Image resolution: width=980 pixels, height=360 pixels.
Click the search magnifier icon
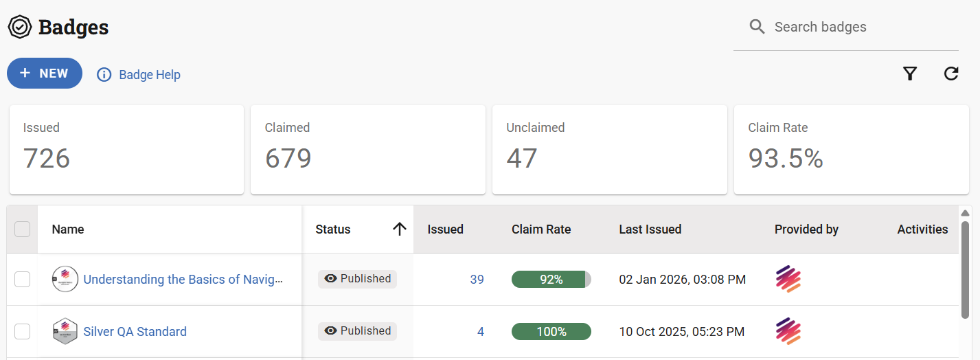757,27
